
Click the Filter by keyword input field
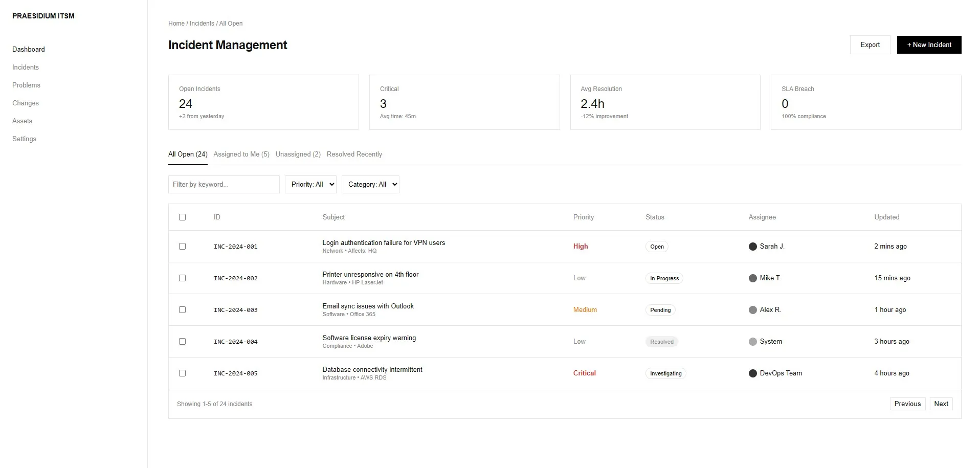pos(224,184)
